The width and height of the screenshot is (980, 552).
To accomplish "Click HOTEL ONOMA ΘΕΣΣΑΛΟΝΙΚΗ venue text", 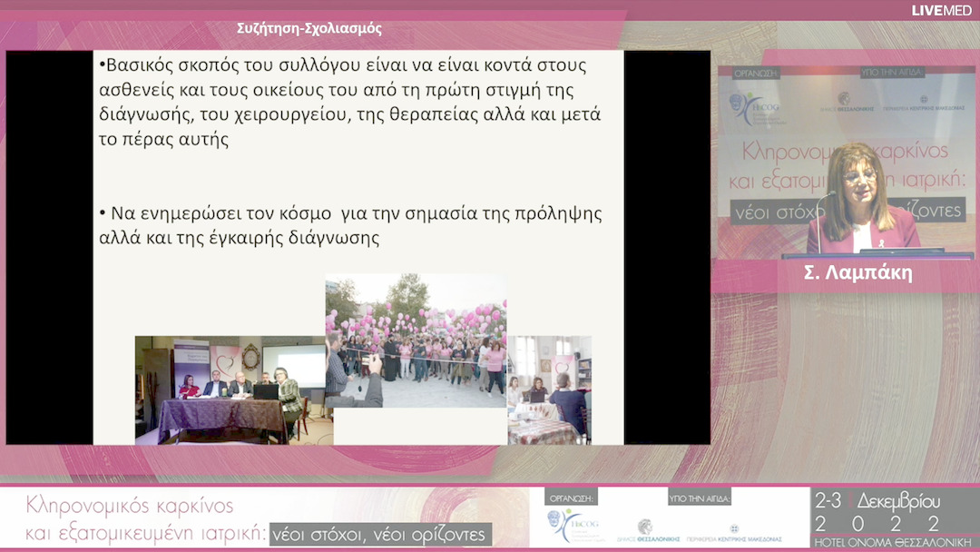I will pos(893,542).
